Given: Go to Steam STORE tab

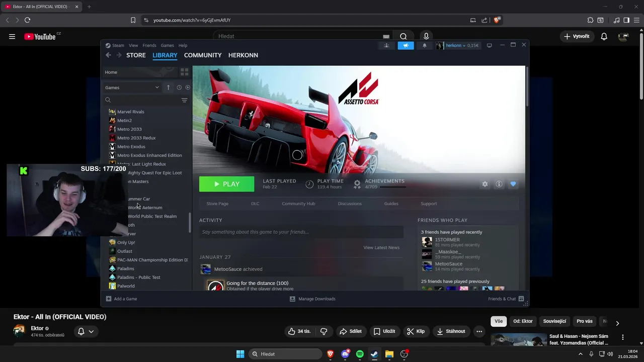Looking at the screenshot, I should [136, 55].
